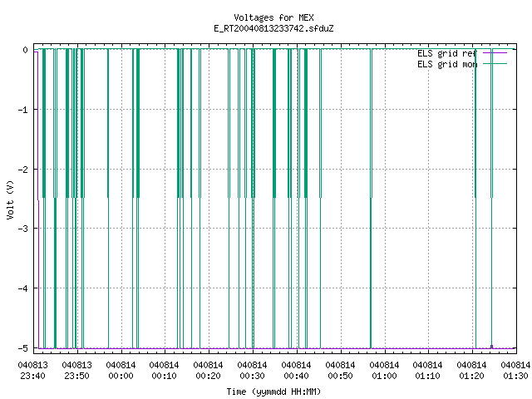This screenshot has height=399, width=532.
Task: Click the x-axis label 040813 23:50
Action: [77, 371]
